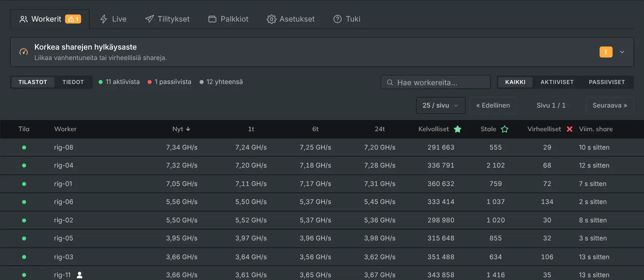Sort by the 6t column header
Screen dimensions: 644x280
315,129
